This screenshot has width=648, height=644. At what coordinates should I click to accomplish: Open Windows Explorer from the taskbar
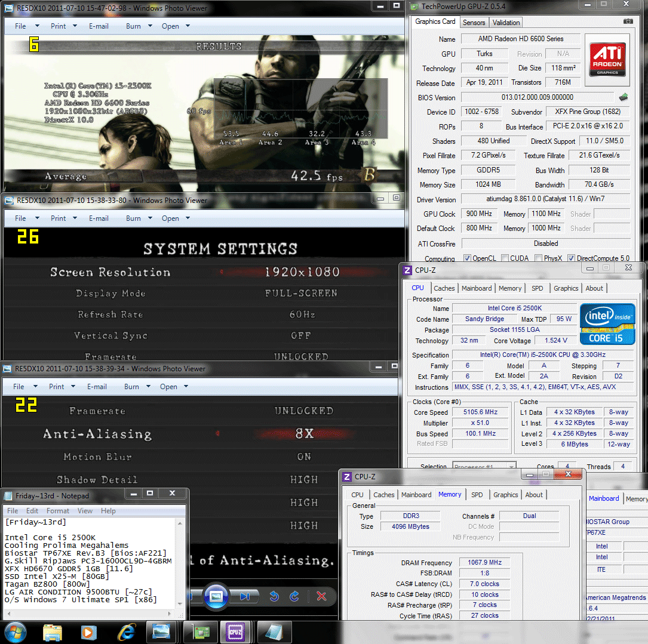coord(52,632)
